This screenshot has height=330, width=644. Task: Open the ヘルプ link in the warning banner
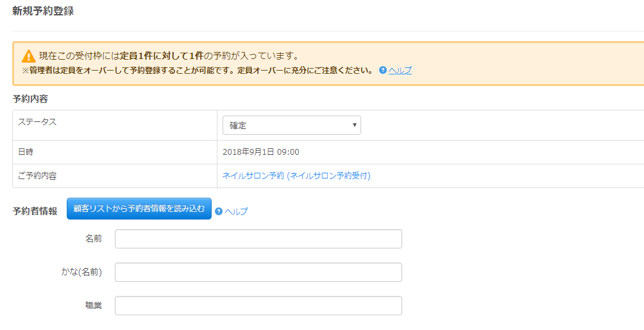(x=400, y=70)
